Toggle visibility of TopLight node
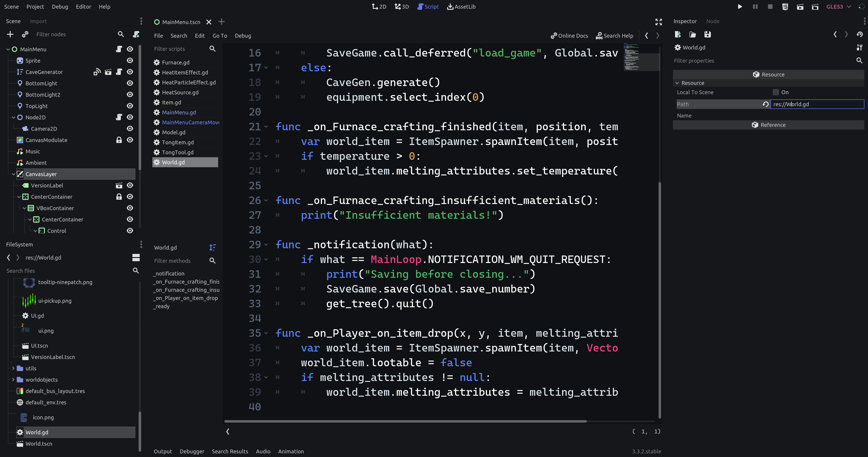Image resolution: width=868 pixels, height=457 pixels. click(130, 106)
